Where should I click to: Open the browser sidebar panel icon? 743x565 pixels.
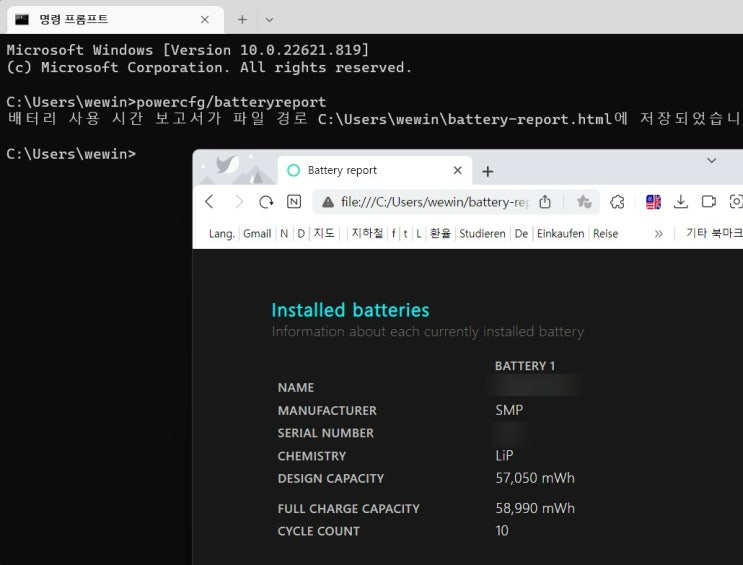tap(708, 202)
